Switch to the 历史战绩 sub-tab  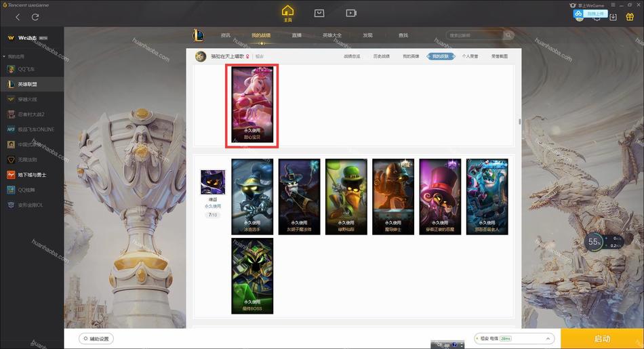tap(382, 56)
